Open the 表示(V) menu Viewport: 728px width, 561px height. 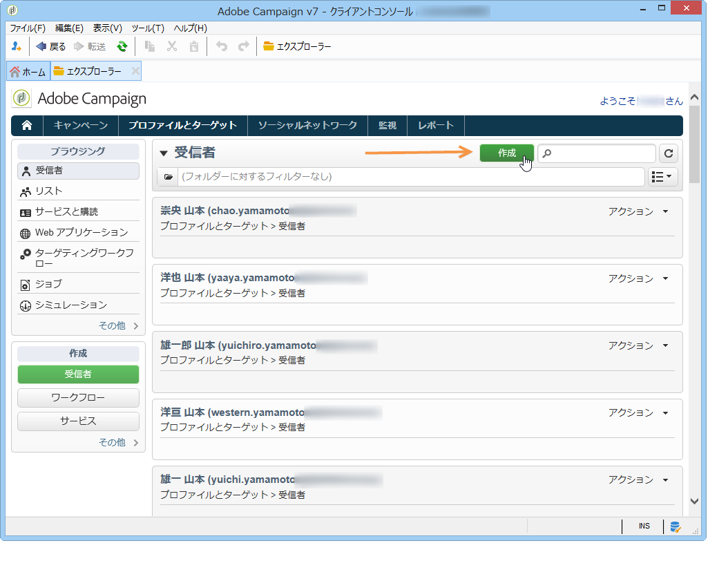click(107, 28)
